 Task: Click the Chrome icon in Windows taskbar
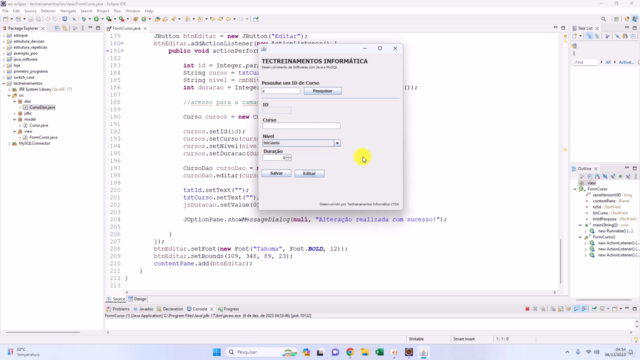(350, 352)
